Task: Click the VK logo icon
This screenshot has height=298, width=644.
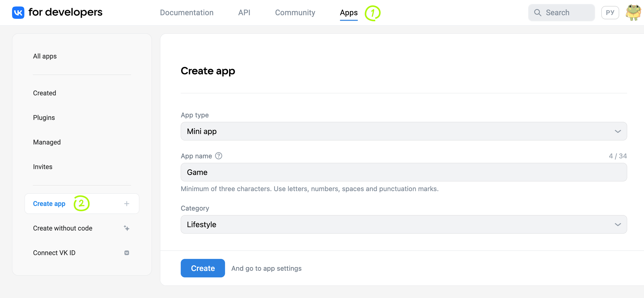Action: [18, 12]
